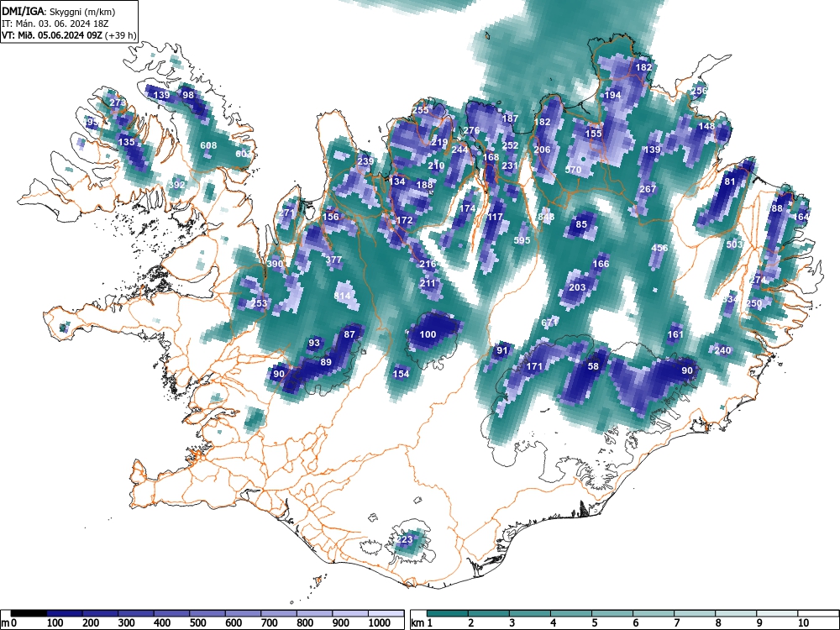Image resolution: width=840 pixels, height=630 pixels.
Task: Click the visibility value 85 on the map
Action: (x=581, y=224)
